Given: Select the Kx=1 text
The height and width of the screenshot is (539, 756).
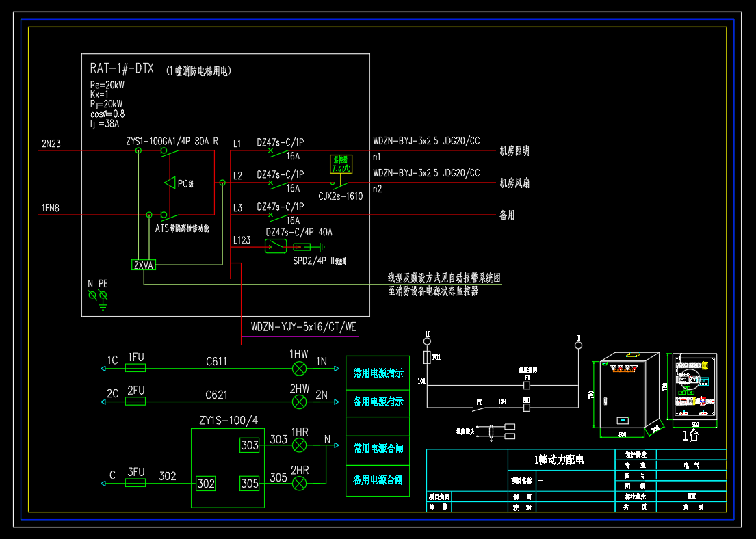Looking at the screenshot, I should tap(99, 94).
